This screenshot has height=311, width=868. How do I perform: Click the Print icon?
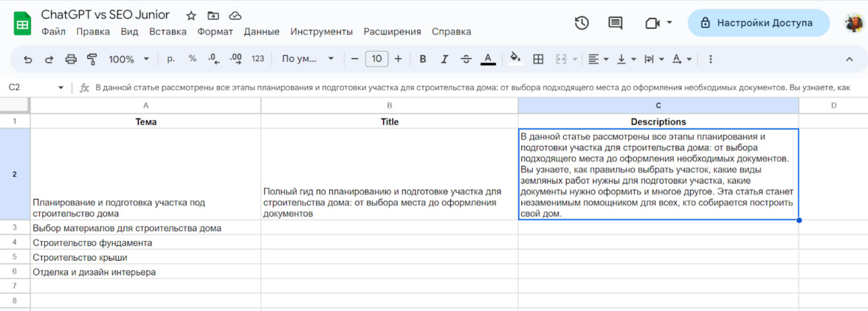[71, 59]
